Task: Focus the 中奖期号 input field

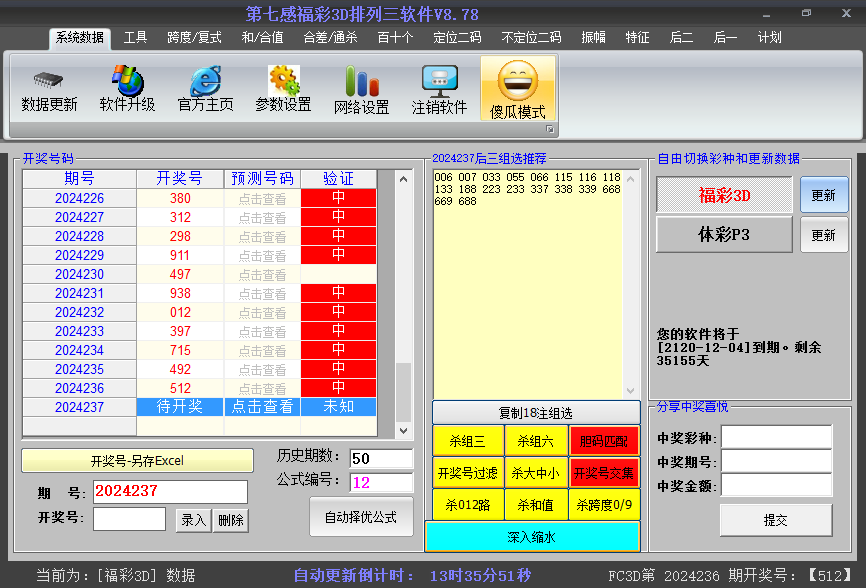Action: (x=777, y=461)
